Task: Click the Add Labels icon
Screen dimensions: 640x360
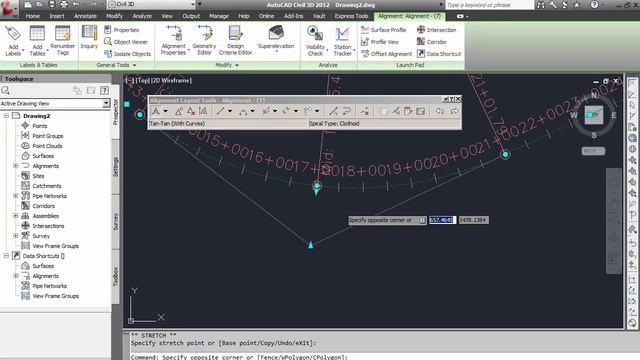Action: tap(13, 40)
